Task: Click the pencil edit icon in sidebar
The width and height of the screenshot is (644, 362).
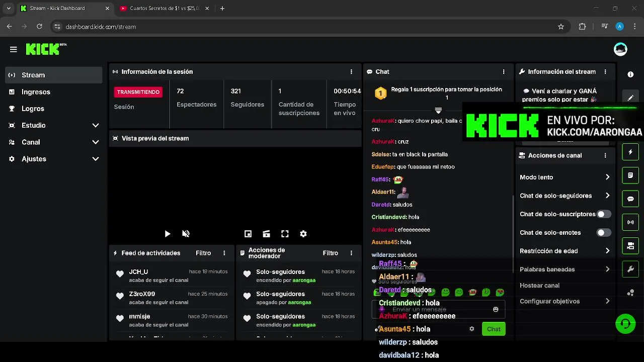Action: click(630, 98)
